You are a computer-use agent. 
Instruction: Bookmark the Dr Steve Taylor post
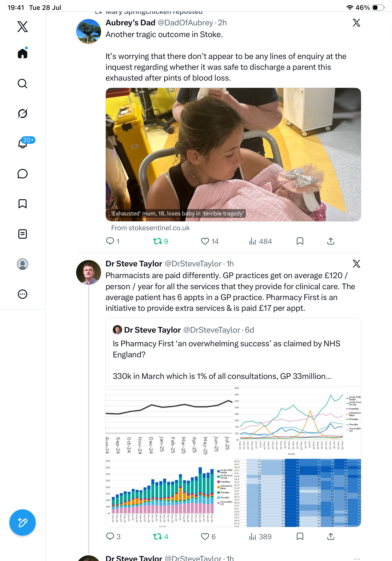[300, 537]
